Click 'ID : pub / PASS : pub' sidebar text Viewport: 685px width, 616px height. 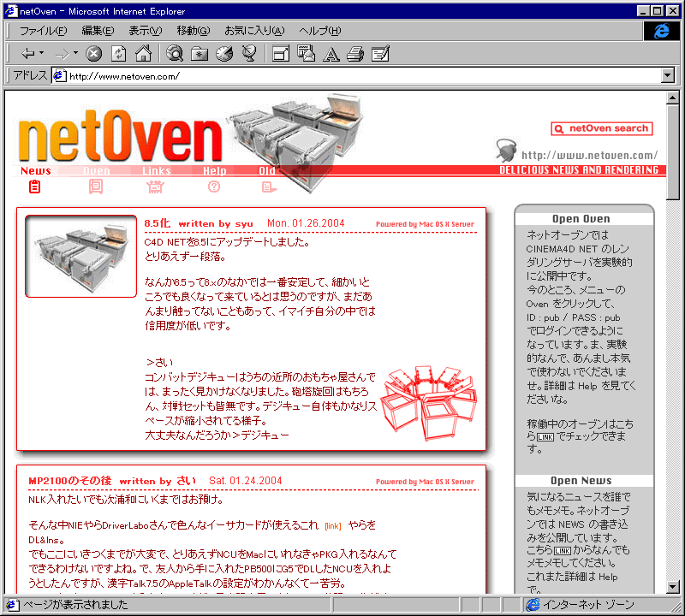point(573,317)
